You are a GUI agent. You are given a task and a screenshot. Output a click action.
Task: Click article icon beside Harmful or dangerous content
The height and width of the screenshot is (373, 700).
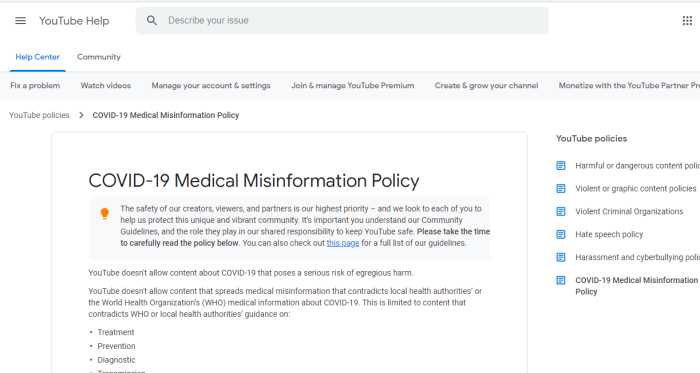coord(561,166)
